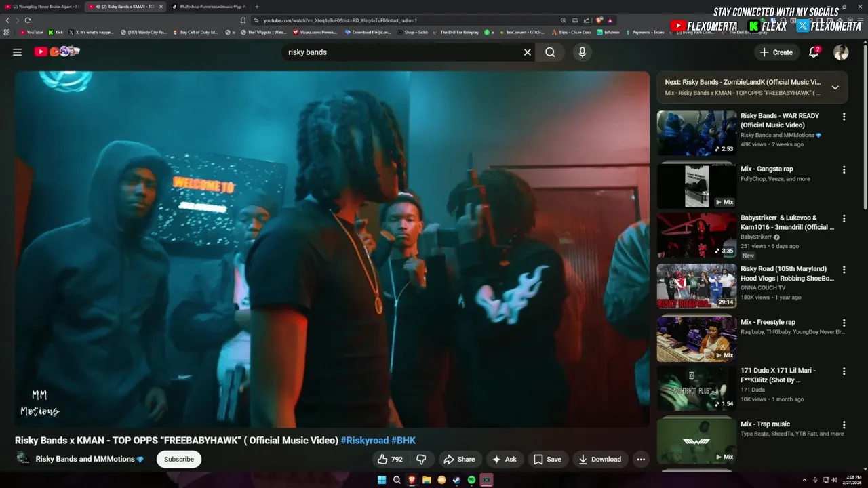This screenshot has height=488, width=868.
Task: Open options for Mix - Trap music
Action: [x=844, y=425]
